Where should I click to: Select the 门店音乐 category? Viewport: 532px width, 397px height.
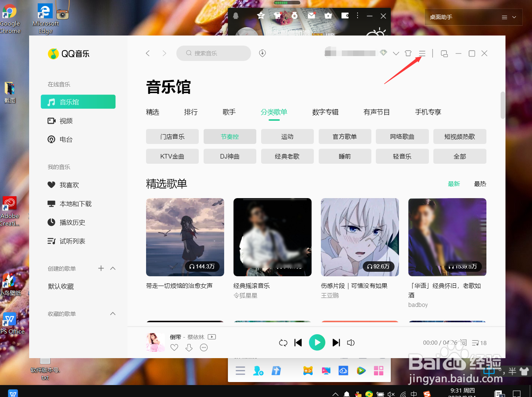point(172,136)
